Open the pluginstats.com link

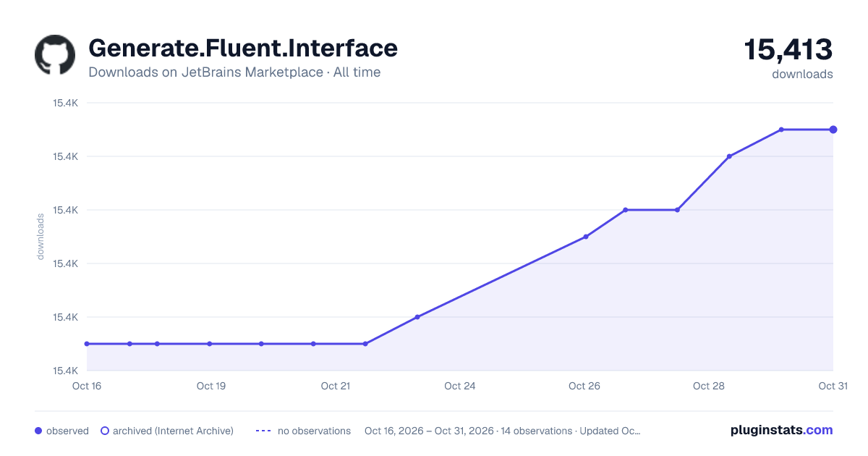[x=781, y=430]
